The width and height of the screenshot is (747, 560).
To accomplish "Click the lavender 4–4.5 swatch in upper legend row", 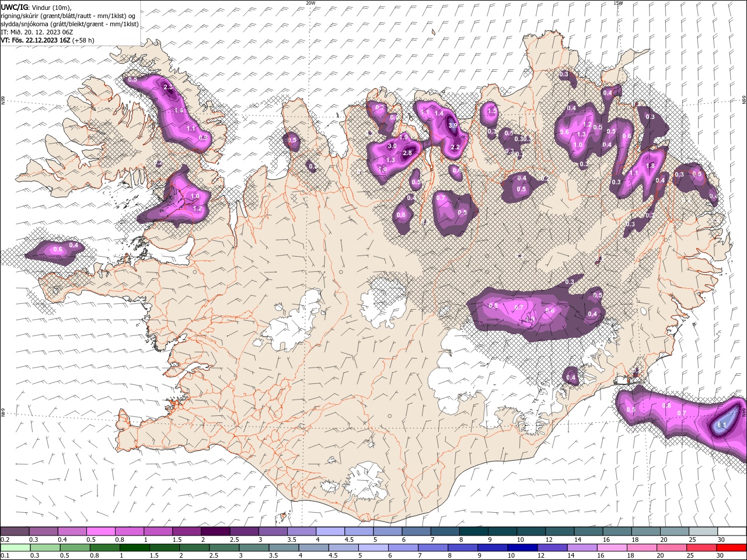I will pyautogui.click(x=330, y=531).
